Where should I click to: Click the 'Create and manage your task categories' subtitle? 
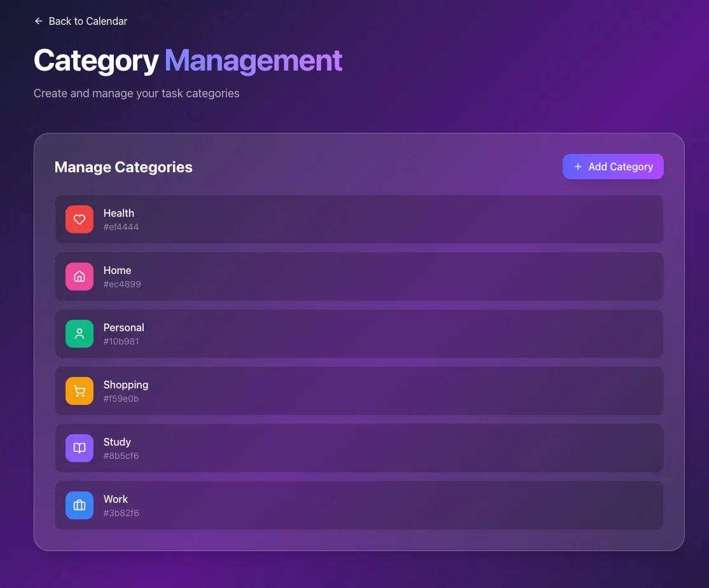coord(137,93)
